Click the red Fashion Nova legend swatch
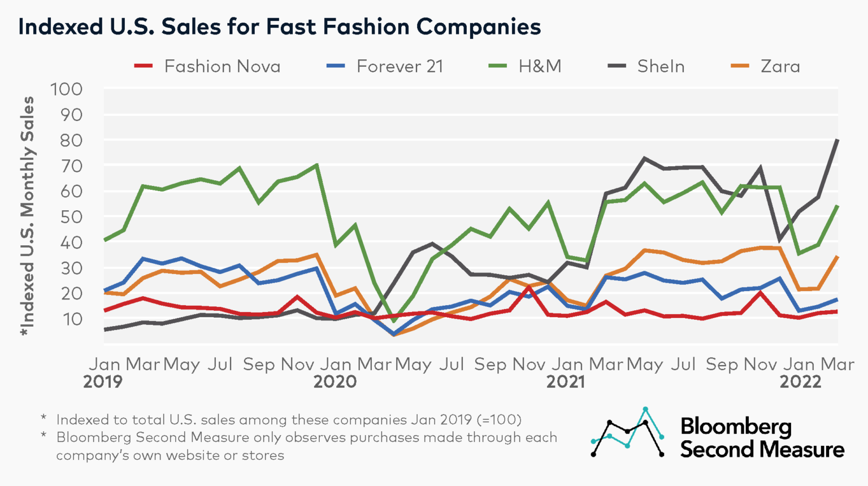Screen dimensions: 868x486 click(x=144, y=66)
